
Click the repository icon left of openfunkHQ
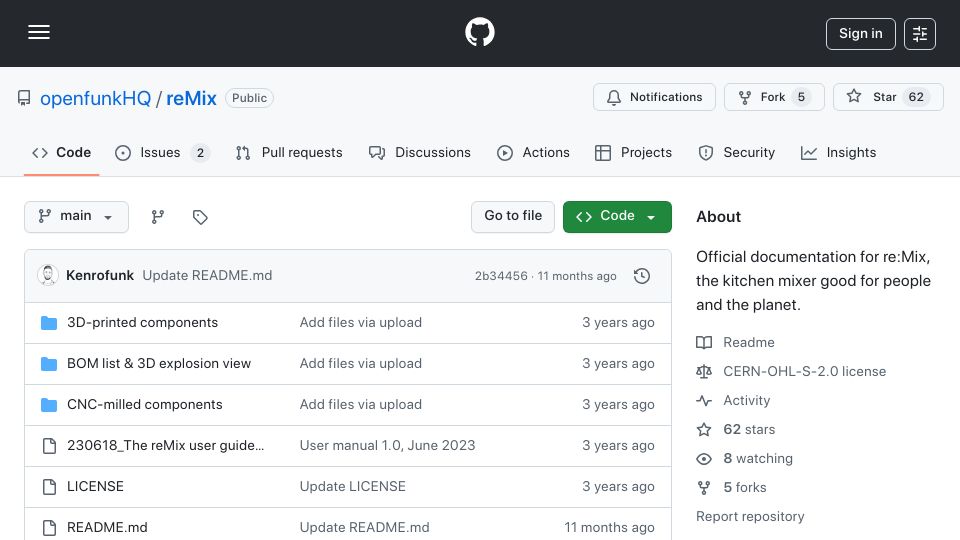tap(24, 98)
